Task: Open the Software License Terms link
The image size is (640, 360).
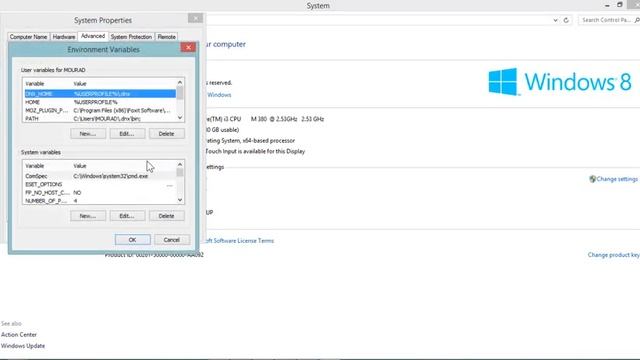Action: (x=240, y=241)
